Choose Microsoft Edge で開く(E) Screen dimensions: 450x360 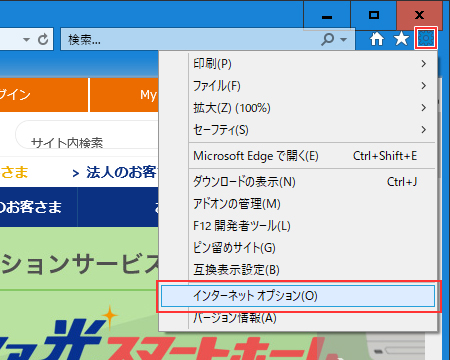[313, 156]
